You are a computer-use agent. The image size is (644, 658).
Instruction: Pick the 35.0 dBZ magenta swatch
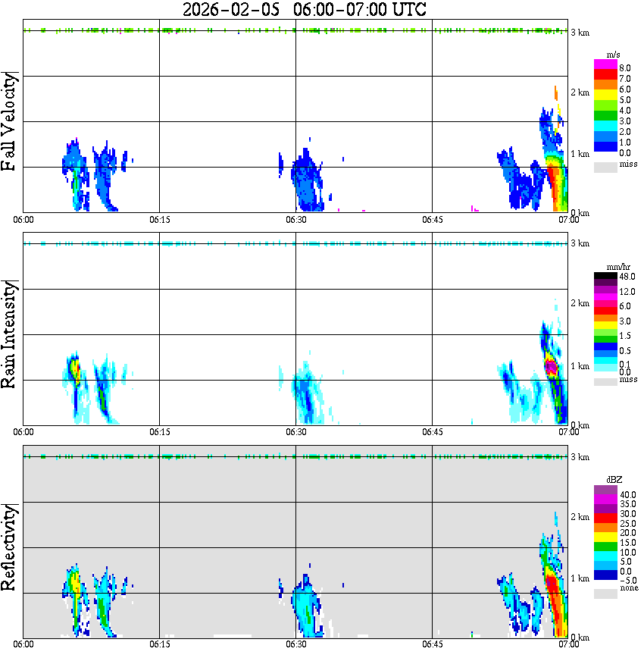click(x=605, y=500)
